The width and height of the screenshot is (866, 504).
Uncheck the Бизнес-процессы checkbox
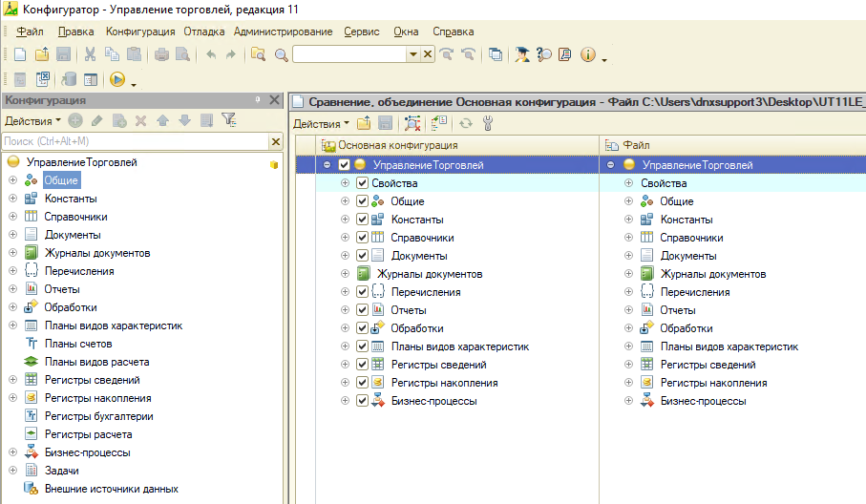click(362, 401)
